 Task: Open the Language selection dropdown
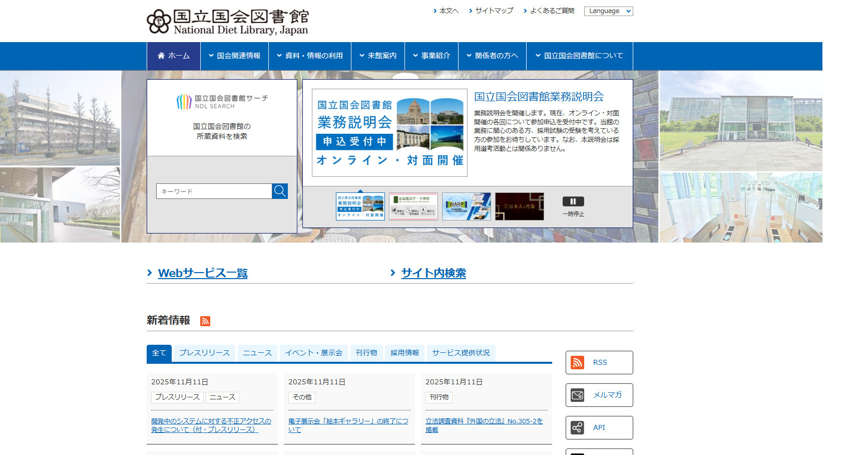[x=608, y=11]
